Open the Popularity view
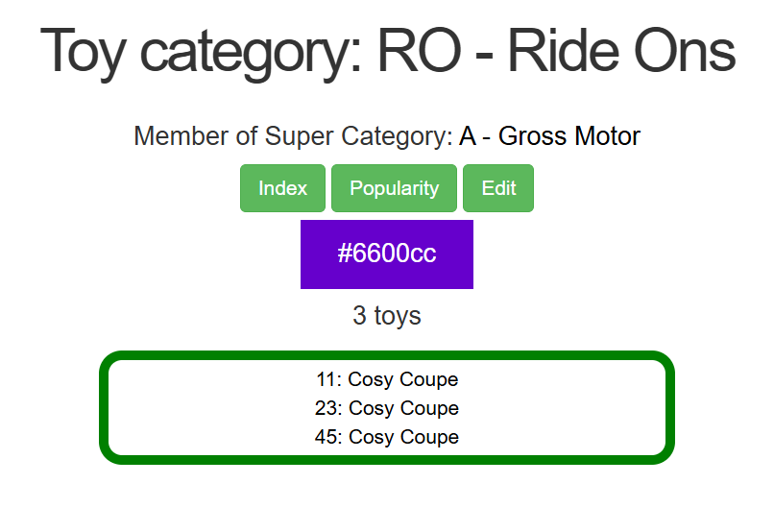The image size is (774, 532). tap(394, 188)
